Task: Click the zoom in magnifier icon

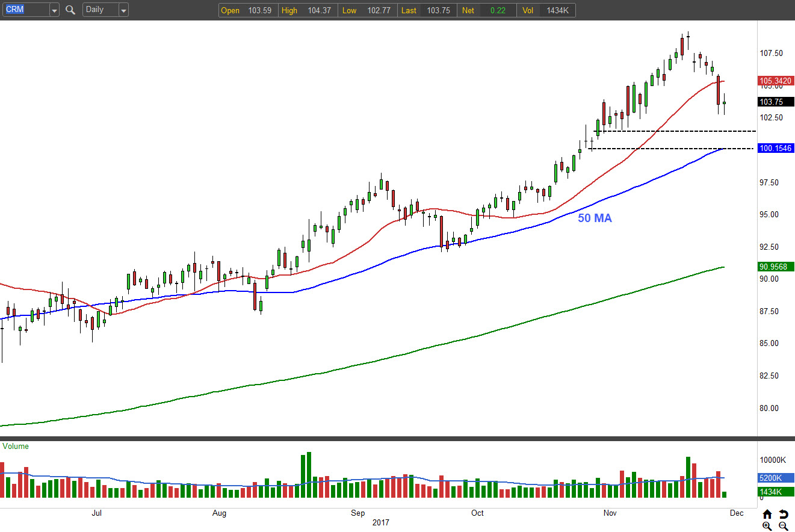Action: (x=767, y=526)
